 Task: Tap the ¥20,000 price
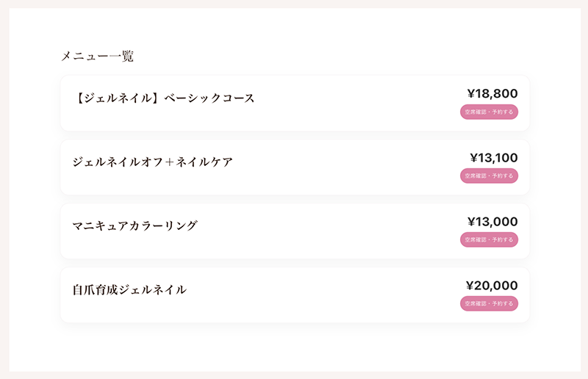point(492,285)
